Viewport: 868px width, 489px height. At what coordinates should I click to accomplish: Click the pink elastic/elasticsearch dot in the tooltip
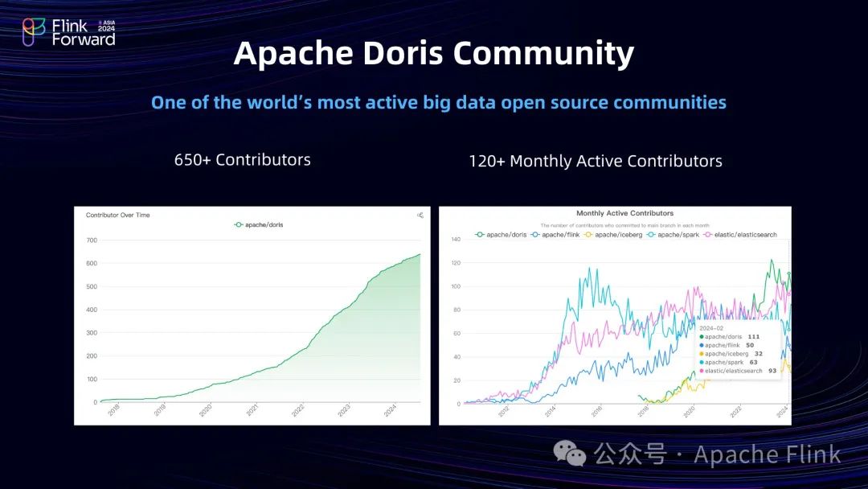[x=702, y=370]
